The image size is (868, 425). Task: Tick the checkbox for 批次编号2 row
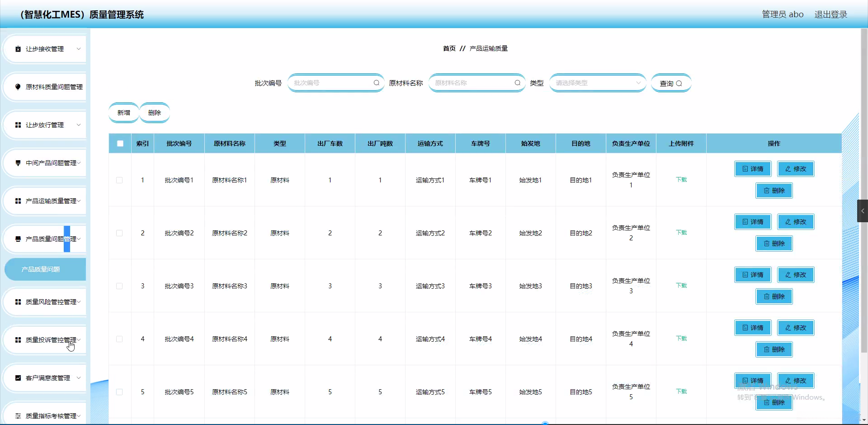[119, 233]
